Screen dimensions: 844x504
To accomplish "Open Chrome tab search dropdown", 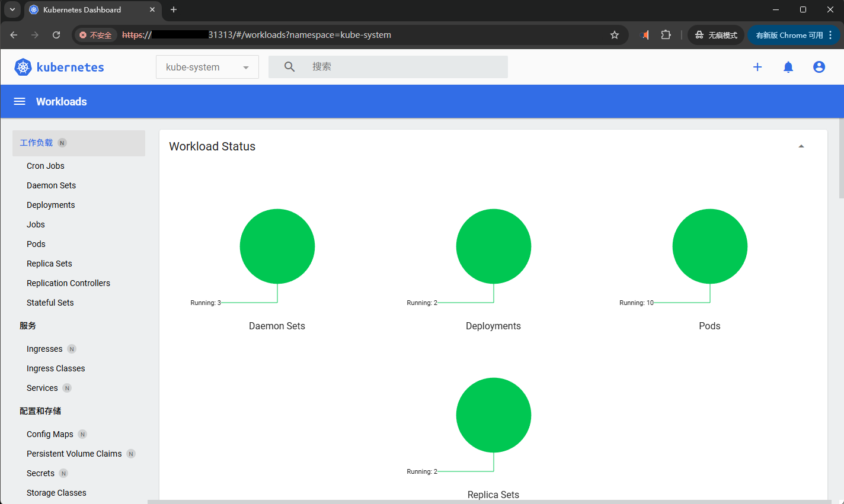I will tap(12, 9).
